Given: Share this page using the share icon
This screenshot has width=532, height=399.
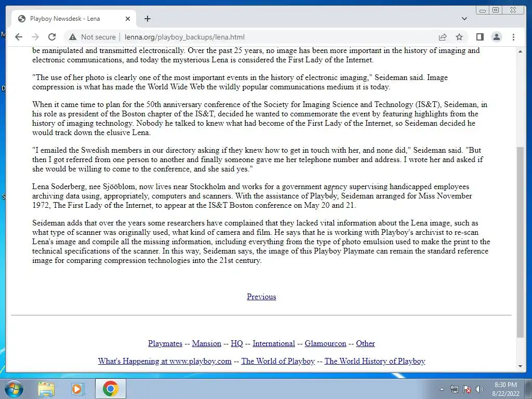Looking at the screenshot, I should (443, 37).
